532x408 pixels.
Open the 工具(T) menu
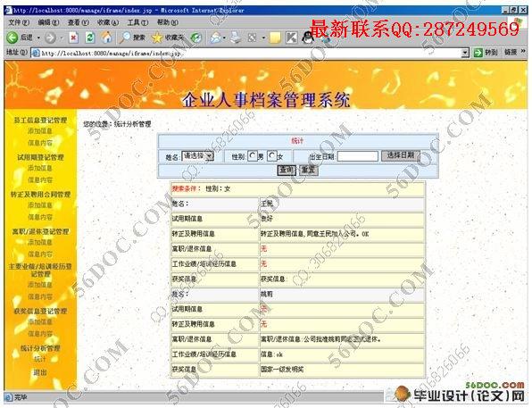pyautogui.click(x=137, y=22)
